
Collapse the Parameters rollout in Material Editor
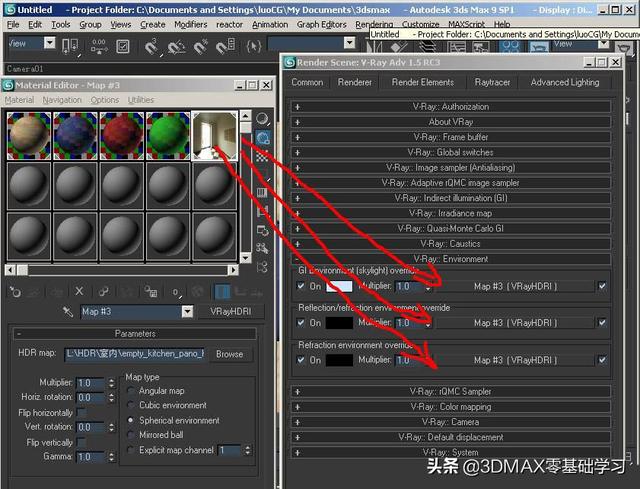(x=135, y=334)
